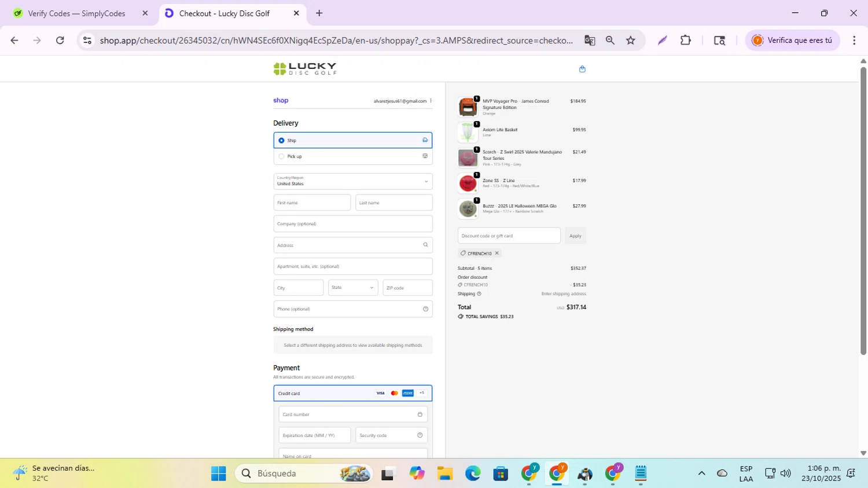The image size is (868, 488).
Task: Open the shopping bag cart icon
Action: (x=582, y=69)
